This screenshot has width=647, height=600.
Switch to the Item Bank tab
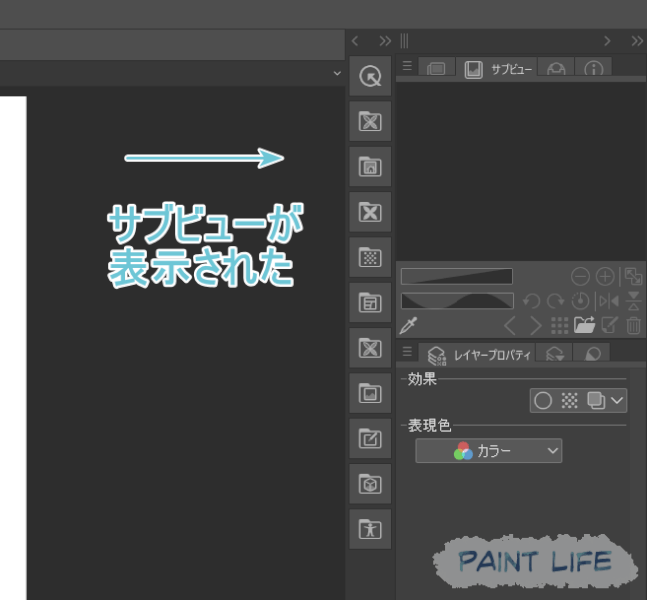coord(556,68)
